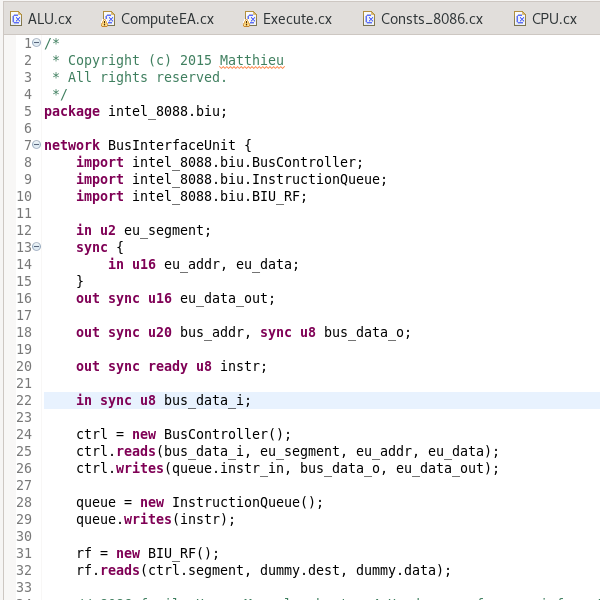Click the Consts_8086.cx tab file icon
Viewport: 600px width, 600px height.
(x=367, y=18)
